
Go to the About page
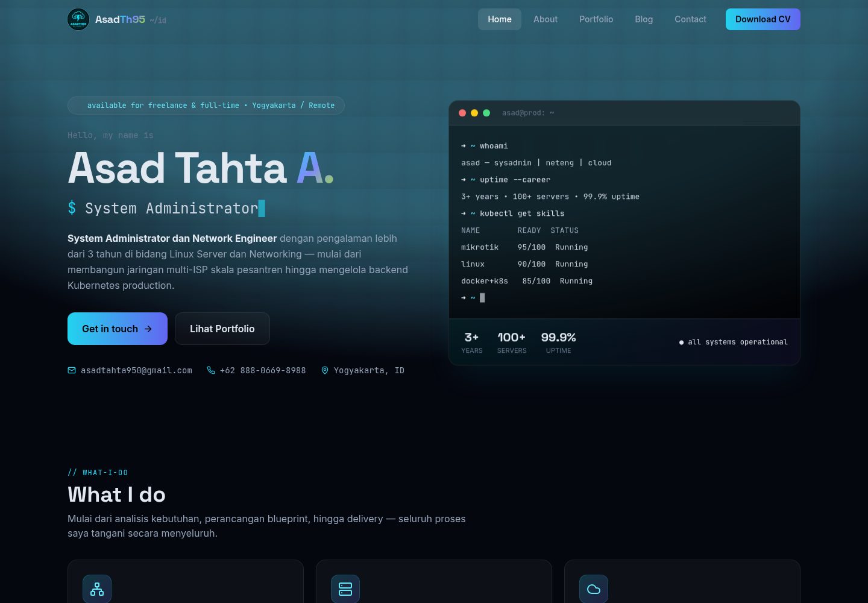tap(546, 19)
